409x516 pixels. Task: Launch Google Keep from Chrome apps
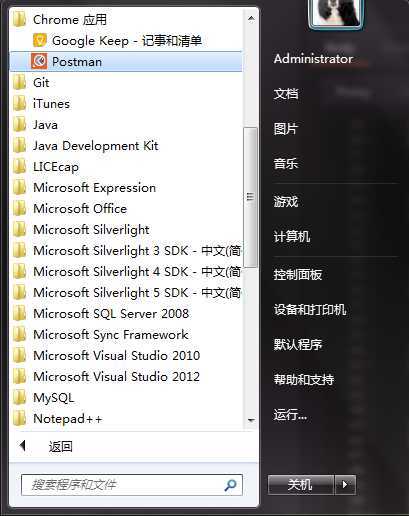click(126, 41)
